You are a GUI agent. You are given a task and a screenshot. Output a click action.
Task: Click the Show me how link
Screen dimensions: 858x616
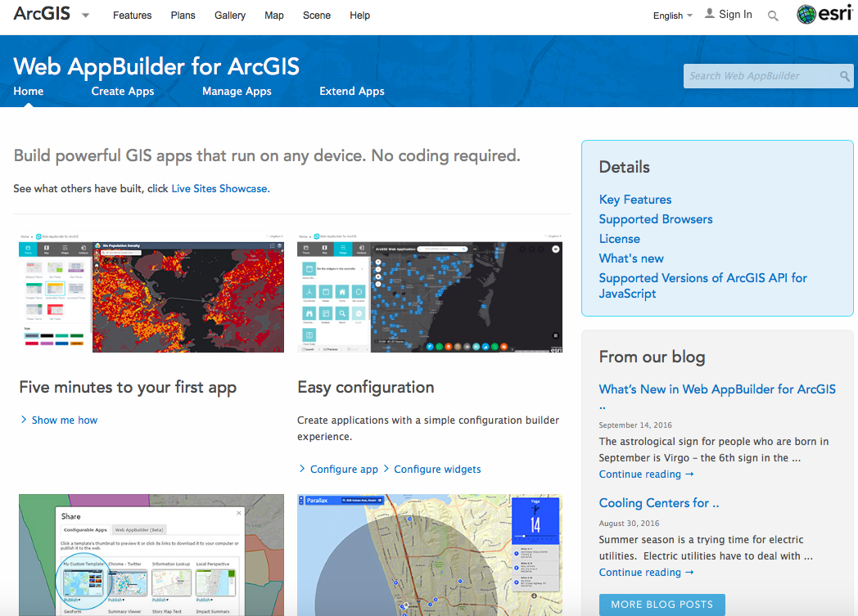point(65,420)
